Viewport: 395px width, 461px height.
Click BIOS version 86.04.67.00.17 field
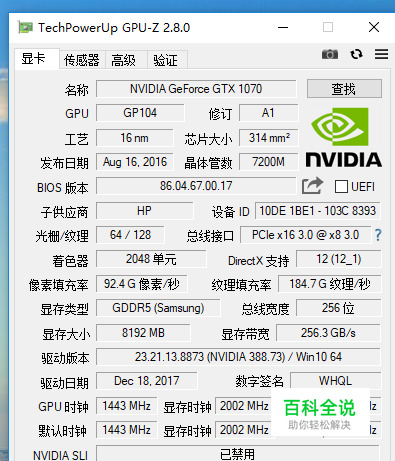(196, 186)
